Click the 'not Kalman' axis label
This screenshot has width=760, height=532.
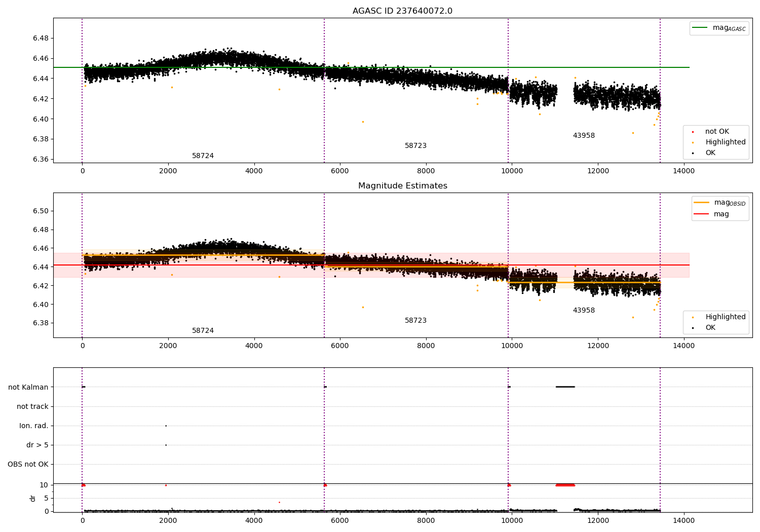coord(28,387)
